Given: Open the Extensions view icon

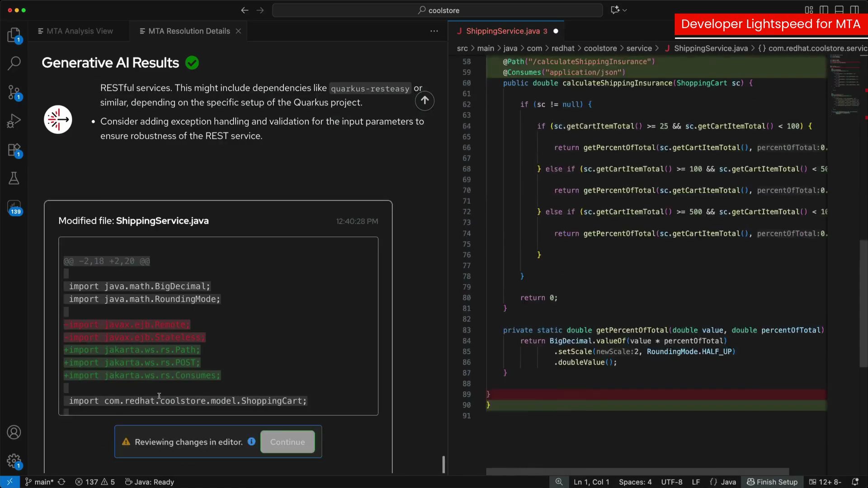Looking at the screenshot, I should (14, 150).
